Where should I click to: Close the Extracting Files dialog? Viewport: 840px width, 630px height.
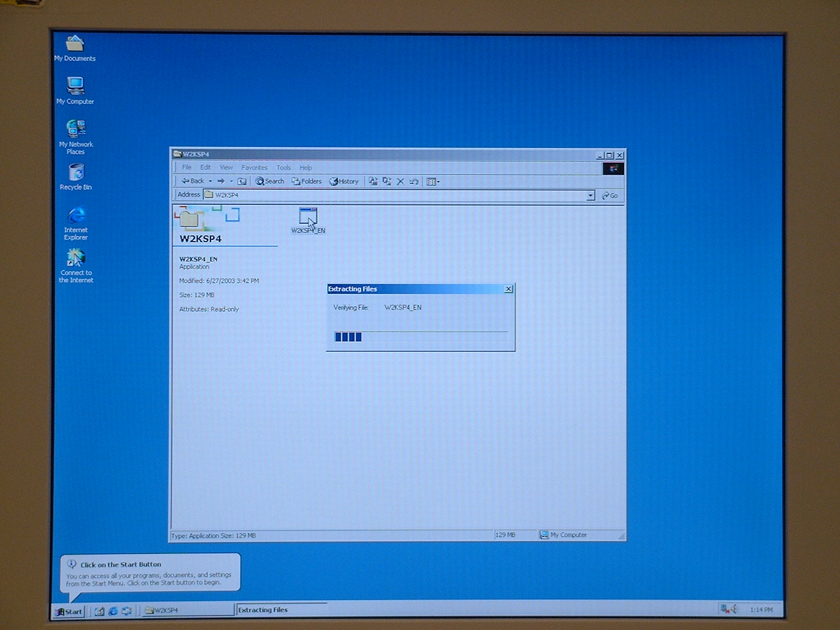(x=508, y=289)
